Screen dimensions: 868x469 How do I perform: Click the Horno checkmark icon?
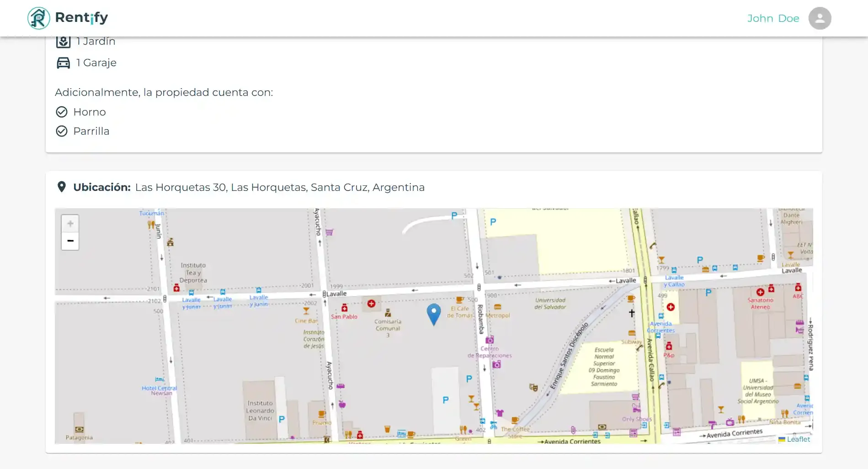(61, 112)
